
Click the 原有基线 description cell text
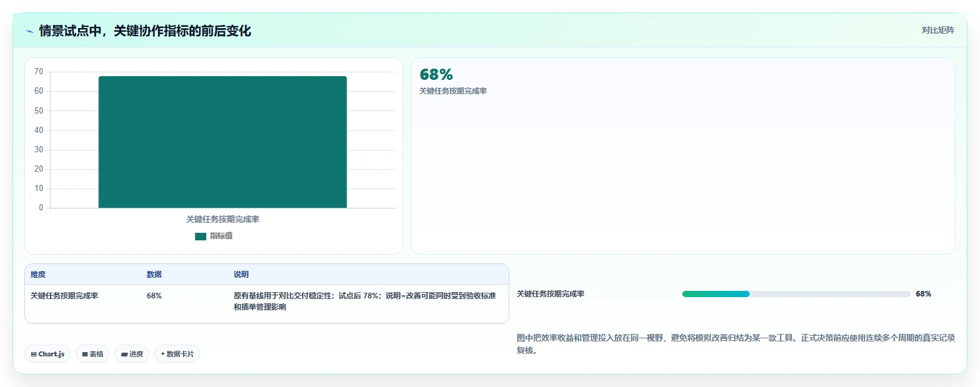click(x=365, y=301)
